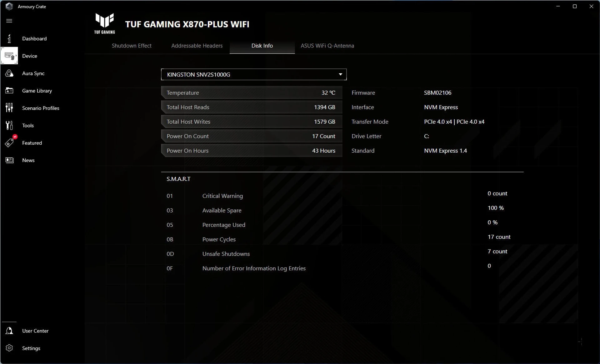Click the Settings gear icon
The image size is (600, 364).
[9, 348]
